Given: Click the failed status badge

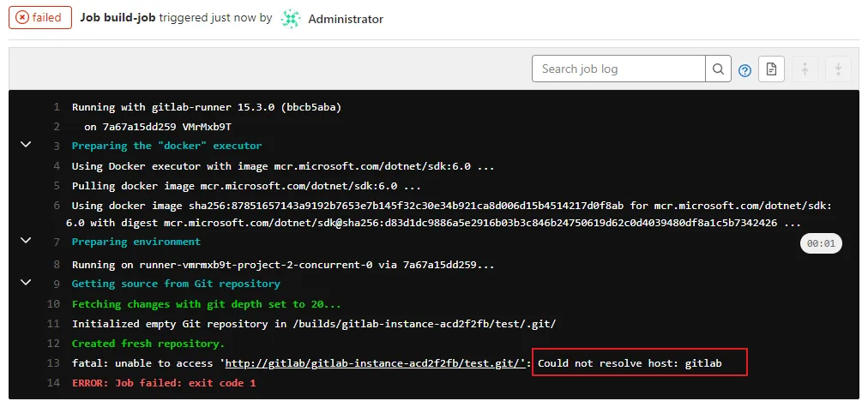Looking at the screenshot, I should click(39, 18).
